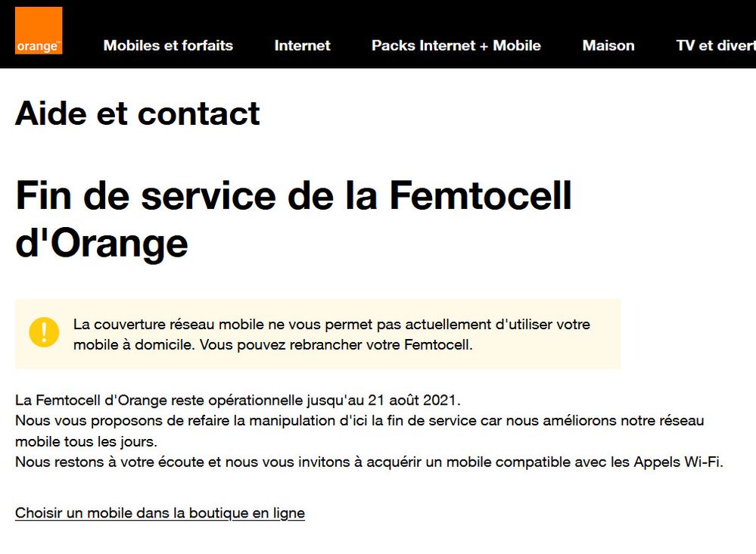Image resolution: width=756 pixels, height=554 pixels.
Task: Click the date 21 août 2021 in text
Action: click(x=414, y=399)
